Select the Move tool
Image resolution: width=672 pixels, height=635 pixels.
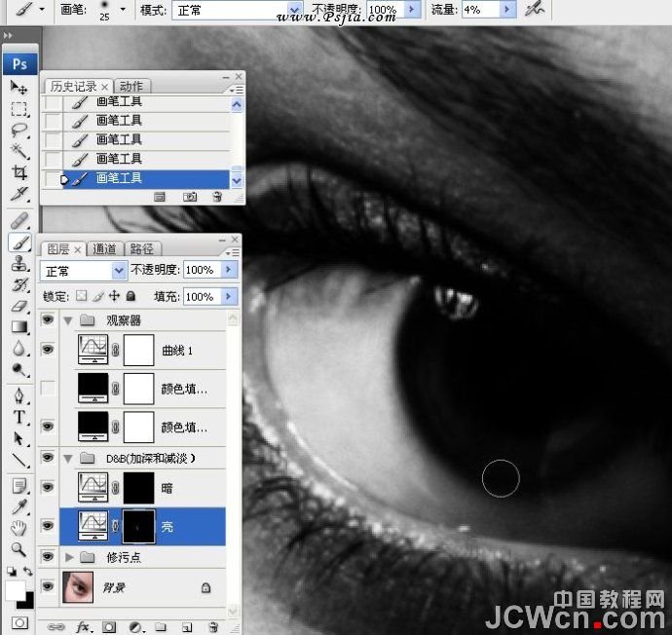pyautogui.click(x=19, y=87)
